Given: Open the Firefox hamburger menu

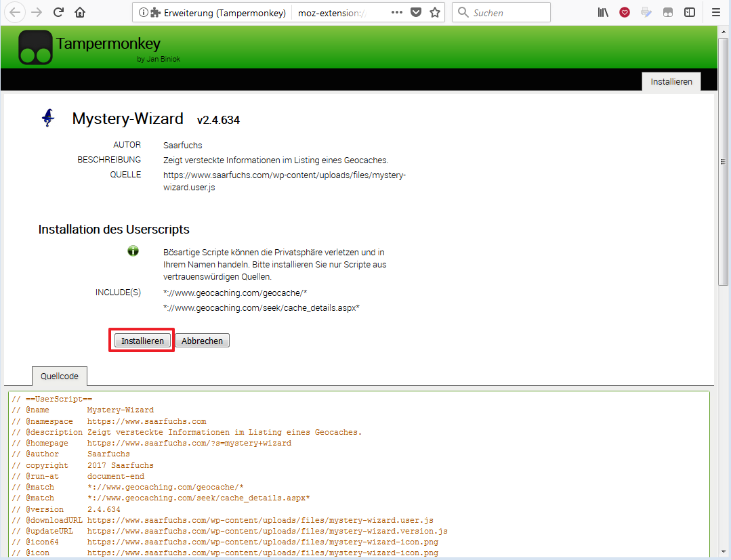Looking at the screenshot, I should click(716, 13).
